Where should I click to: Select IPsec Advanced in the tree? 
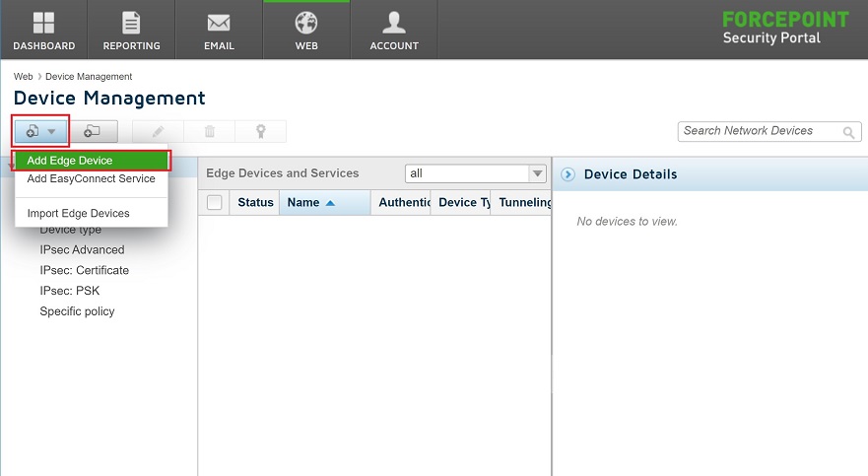click(82, 249)
